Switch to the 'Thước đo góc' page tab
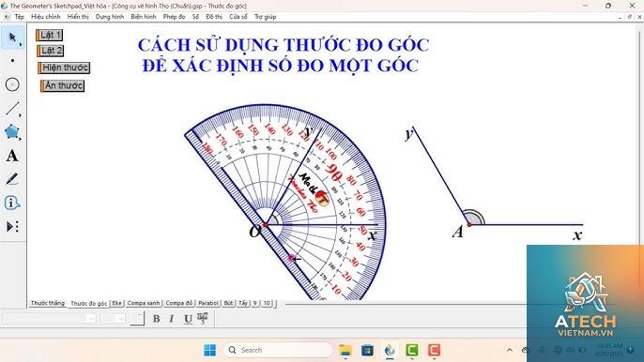 click(88, 303)
